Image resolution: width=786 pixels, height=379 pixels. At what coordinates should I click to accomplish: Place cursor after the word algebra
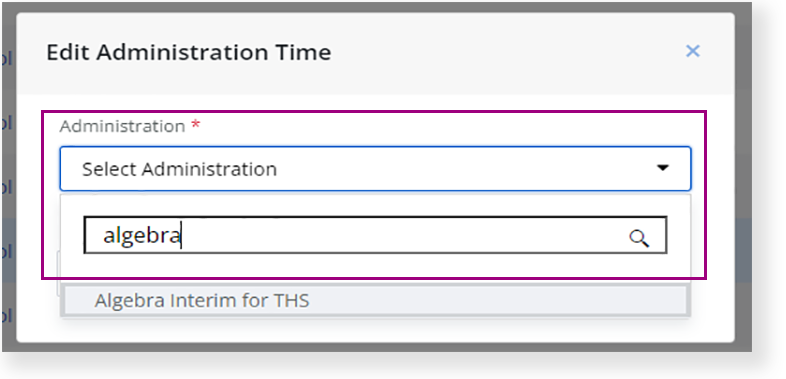181,236
